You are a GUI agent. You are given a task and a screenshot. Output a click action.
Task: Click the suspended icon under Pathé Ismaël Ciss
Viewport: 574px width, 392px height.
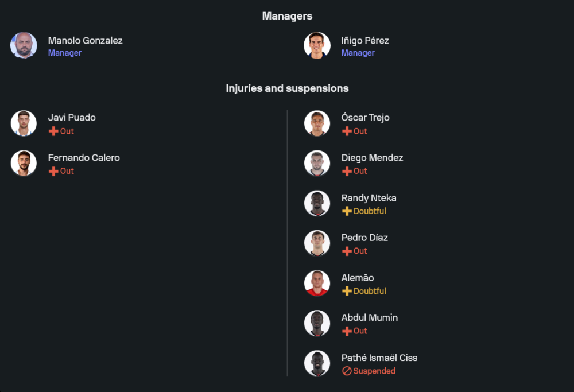347,371
